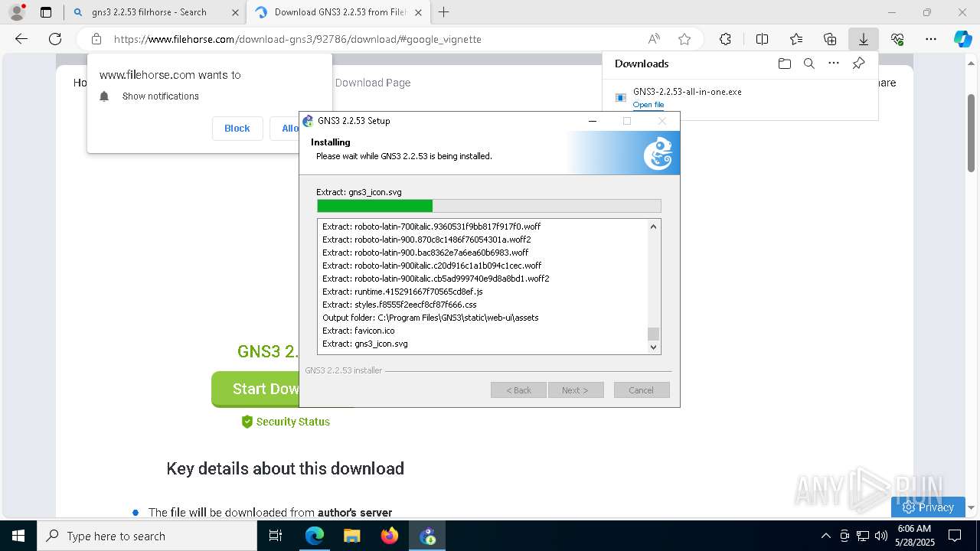Open Browser essentials heart icon
Screen dimensions: 980x551
click(x=897, y=39)
